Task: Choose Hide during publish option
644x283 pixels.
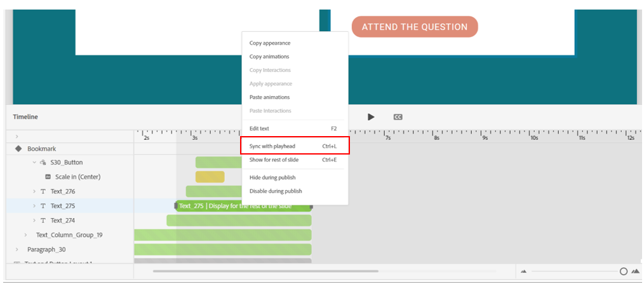Action: click(x=272, y=177)
